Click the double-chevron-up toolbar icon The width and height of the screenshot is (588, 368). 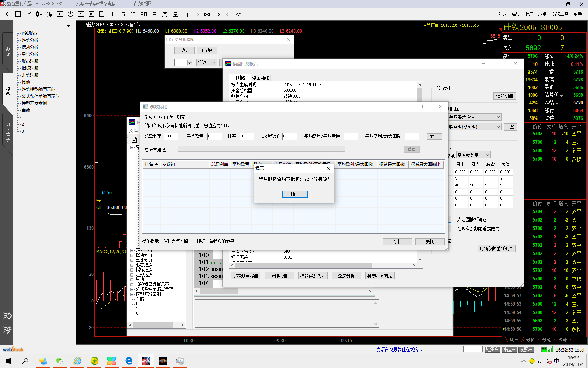point(218,14)
